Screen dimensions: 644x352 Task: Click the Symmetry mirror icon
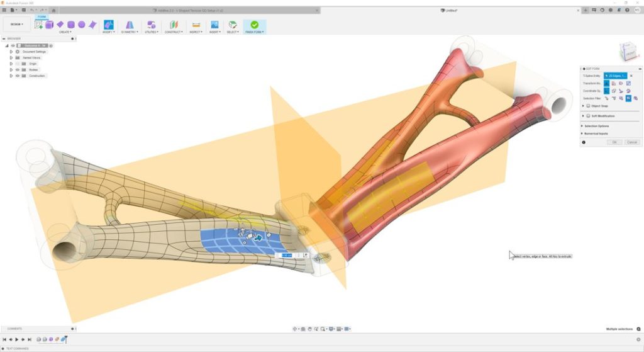pyautogui.click(x=130, y=25)
